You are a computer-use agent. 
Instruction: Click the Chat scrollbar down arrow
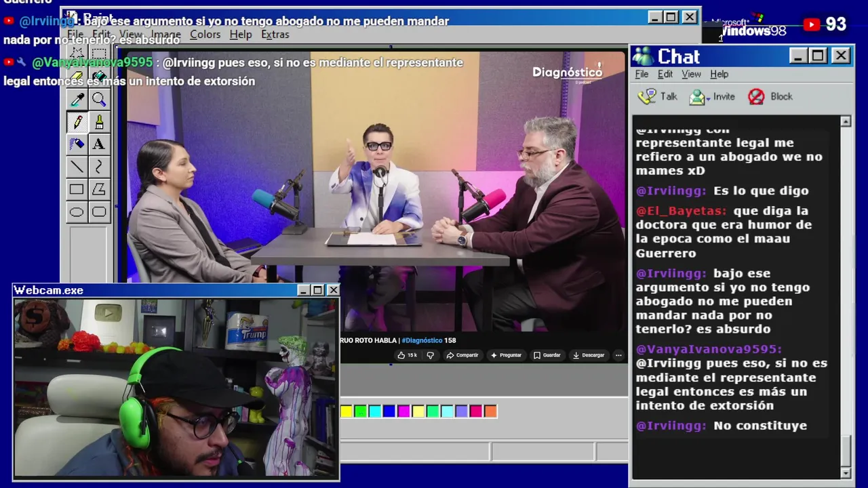[846, 472]
